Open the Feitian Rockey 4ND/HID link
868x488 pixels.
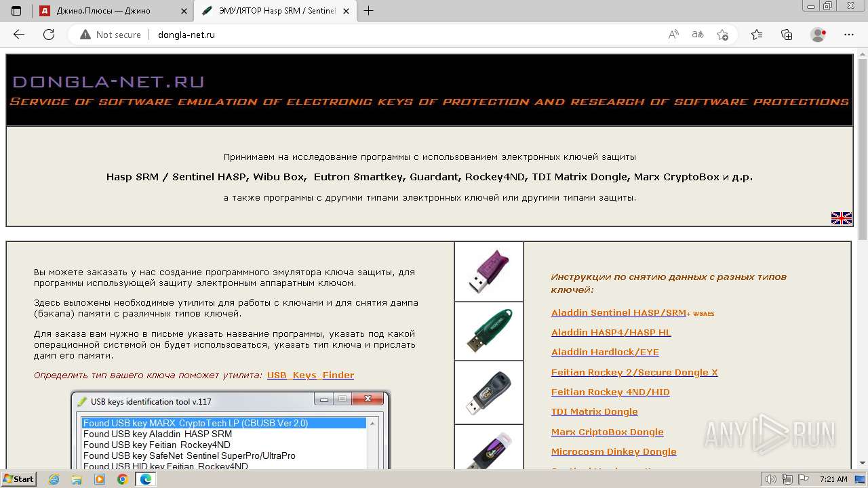tap(610, 392)
